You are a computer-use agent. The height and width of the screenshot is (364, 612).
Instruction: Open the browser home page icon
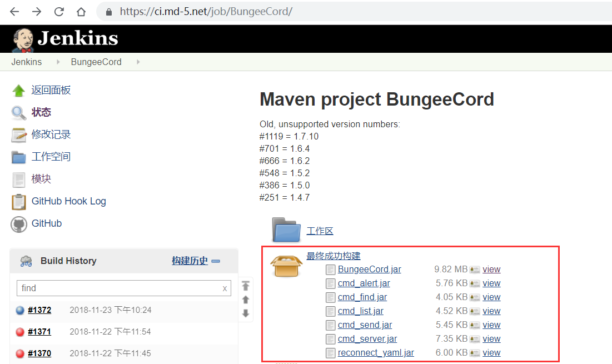click(81, 12)
